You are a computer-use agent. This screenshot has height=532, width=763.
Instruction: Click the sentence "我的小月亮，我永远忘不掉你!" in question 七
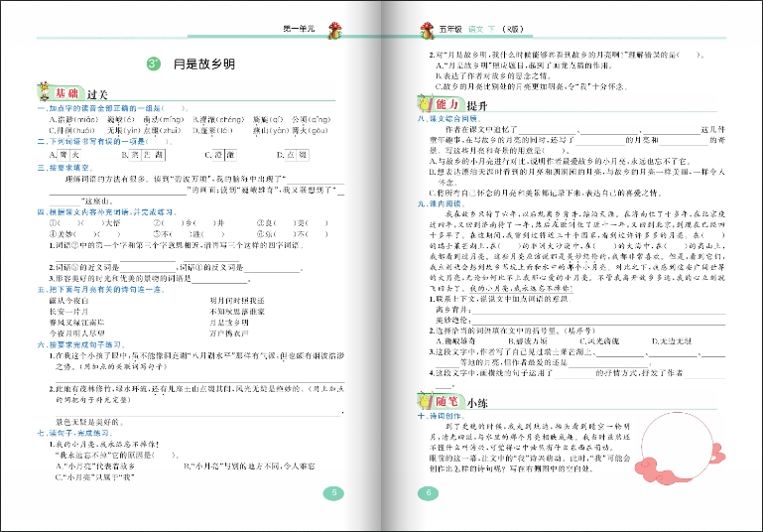pyautogui.click(x=103, y=445)
